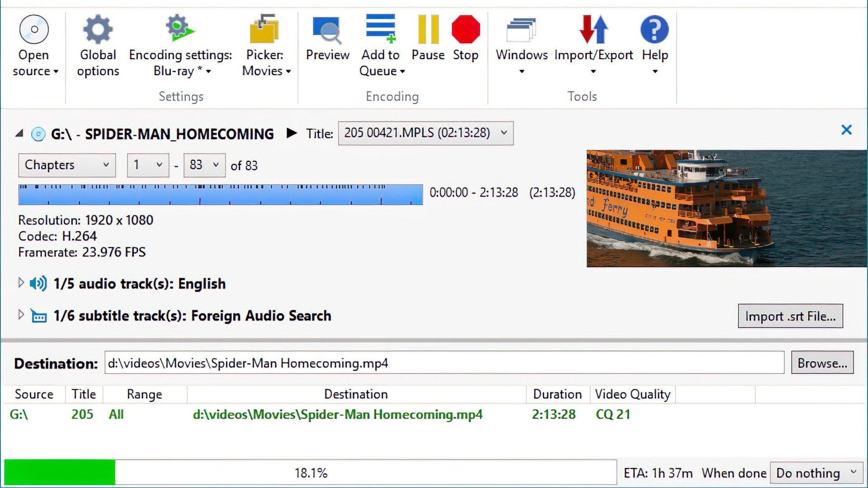
Task: Click Import .srt File button
Action: click(790, 316)
